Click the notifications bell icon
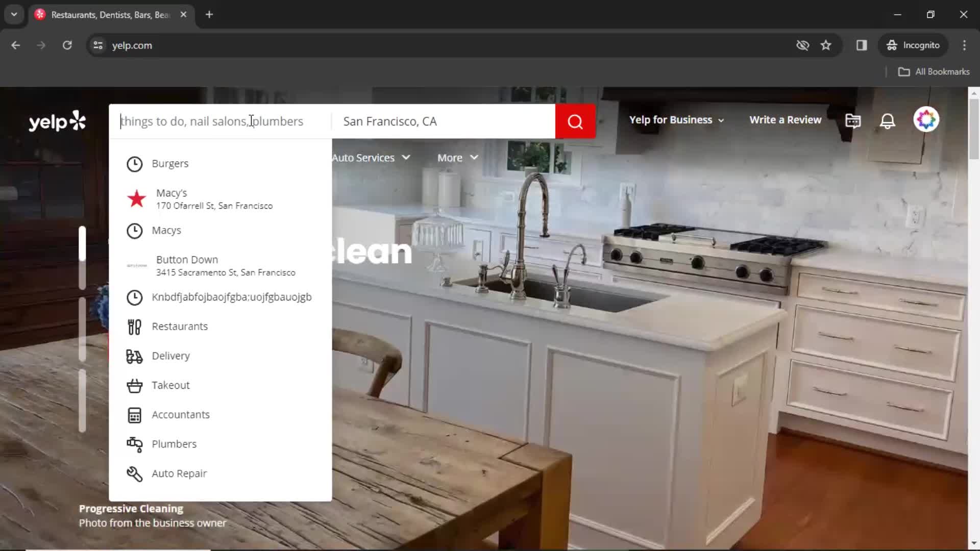Screen dimensions: 980x551 [x=888, y=120]
